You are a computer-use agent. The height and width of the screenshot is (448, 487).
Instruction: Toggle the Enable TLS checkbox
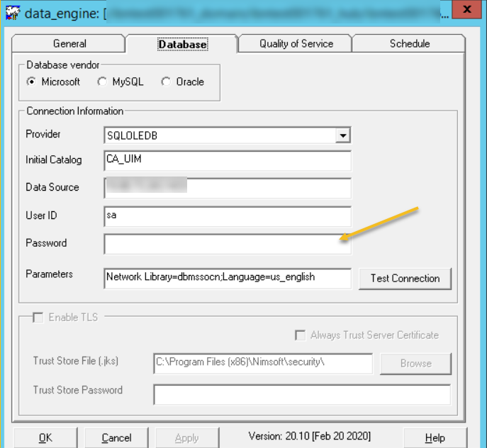point(38,318)
